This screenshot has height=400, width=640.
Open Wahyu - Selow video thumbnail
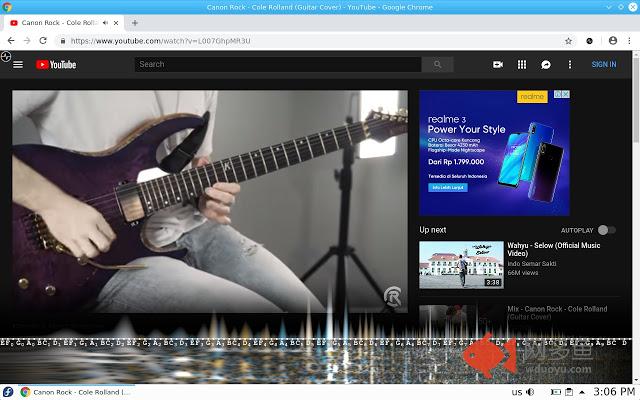(461, 265)
